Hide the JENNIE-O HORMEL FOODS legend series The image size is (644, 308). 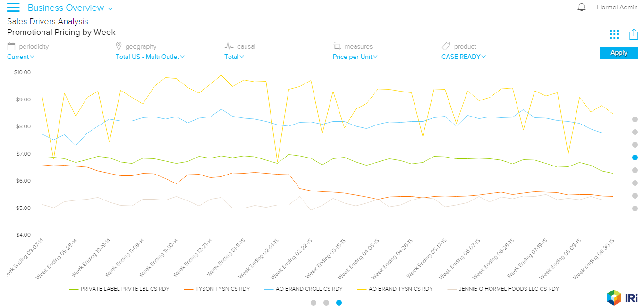pos(508,289)
